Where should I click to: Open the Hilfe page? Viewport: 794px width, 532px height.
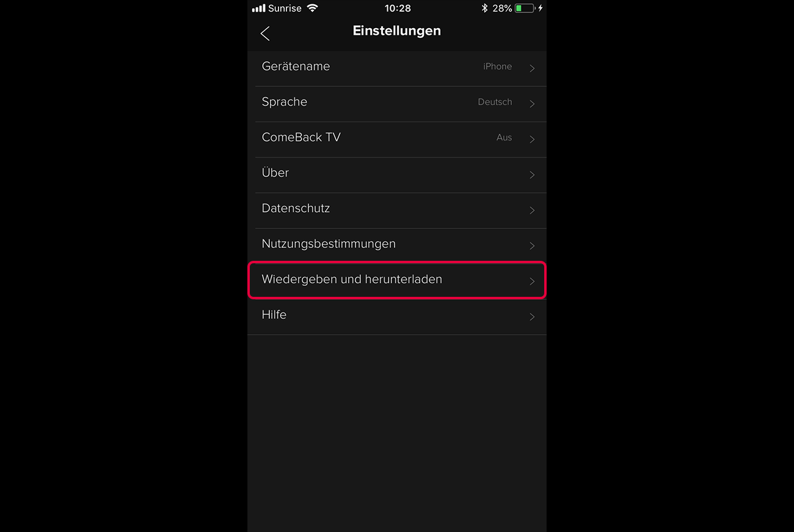point(397,316)
